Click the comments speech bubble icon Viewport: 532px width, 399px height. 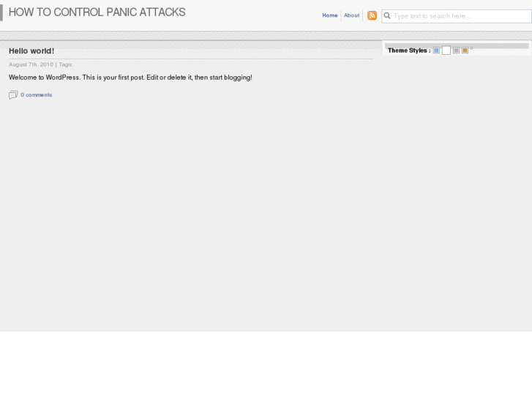coord(13,94)
